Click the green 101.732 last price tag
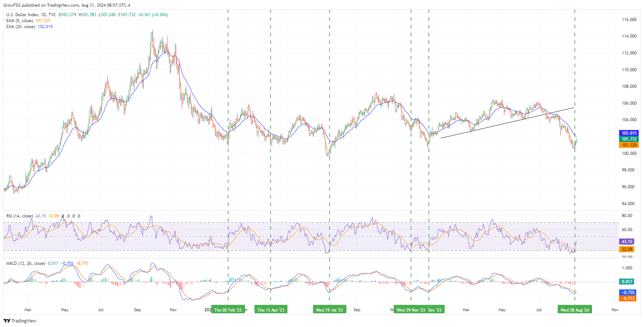Image resolution: width=644 pixels, height=327 pixels. click(x=629, y=139)
